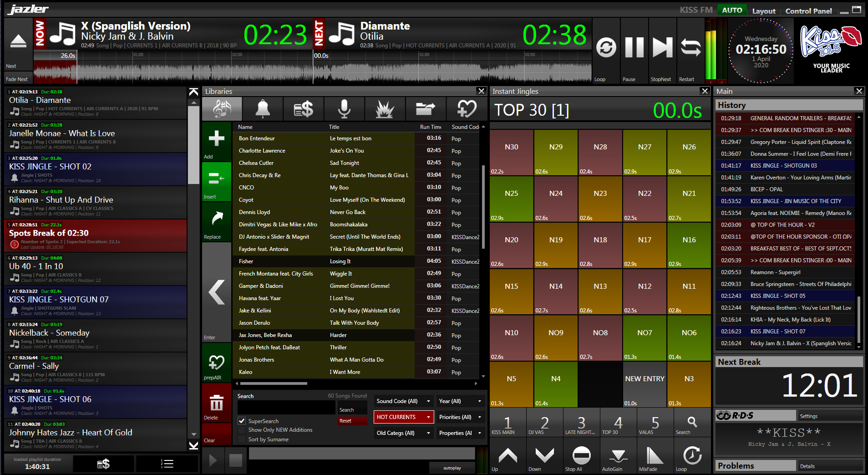This screenshot has height=475, width=868.
Task: Click the prepAIR heart icon
Action: point(217,363)
